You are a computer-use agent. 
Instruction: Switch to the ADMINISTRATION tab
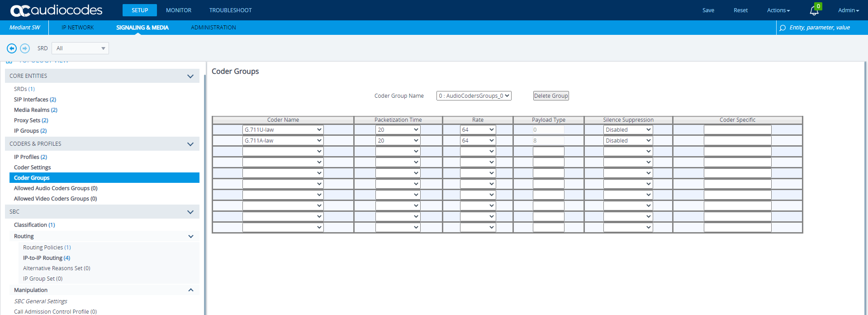[x=213, y=28]
